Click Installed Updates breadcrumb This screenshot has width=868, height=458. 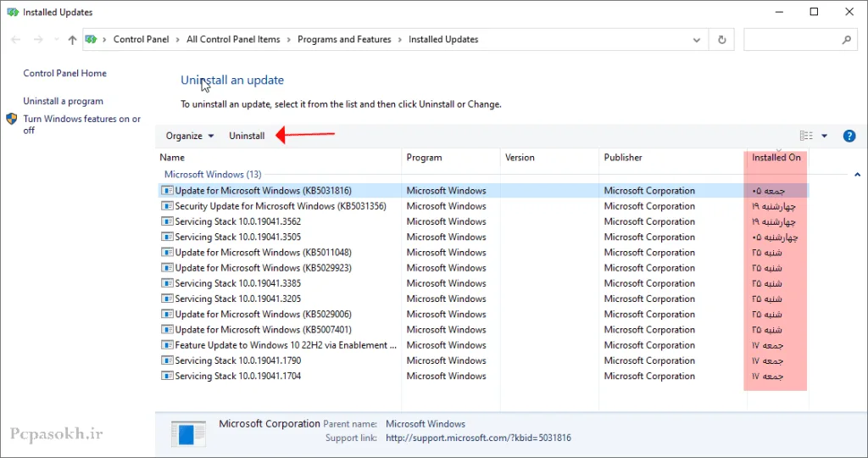443,39
